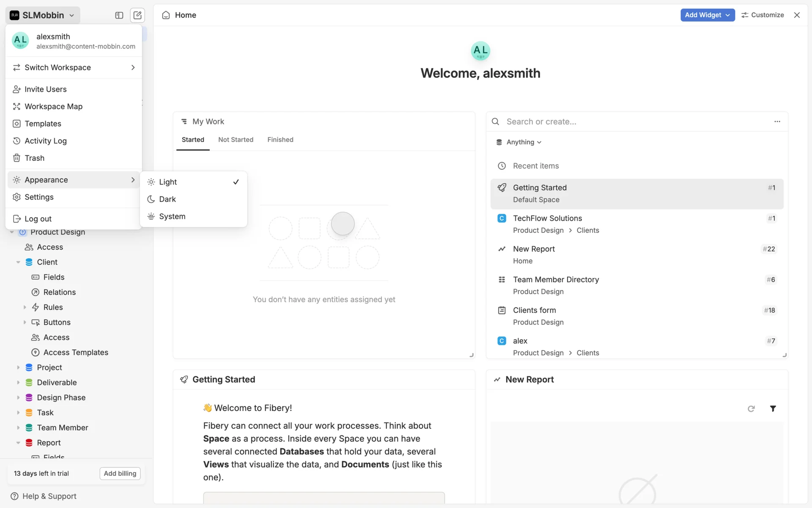
Task: Expand the Project database tree arrow
Action: [x=18, y=367]
